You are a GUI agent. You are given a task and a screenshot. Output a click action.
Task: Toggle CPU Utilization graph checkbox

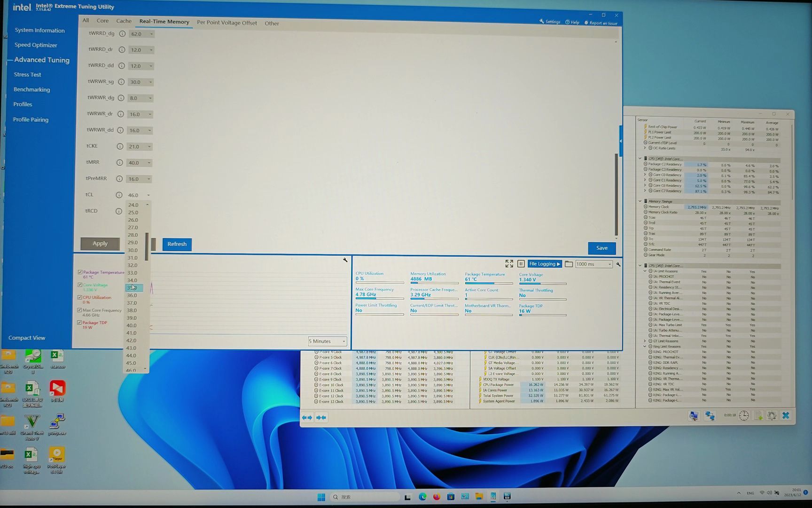coord(80,297)
